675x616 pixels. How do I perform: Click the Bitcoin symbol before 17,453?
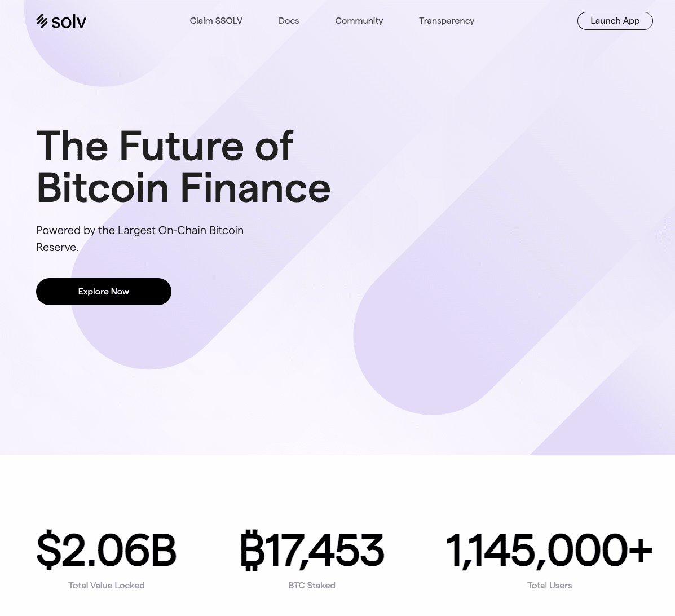(x=252, y=550)
